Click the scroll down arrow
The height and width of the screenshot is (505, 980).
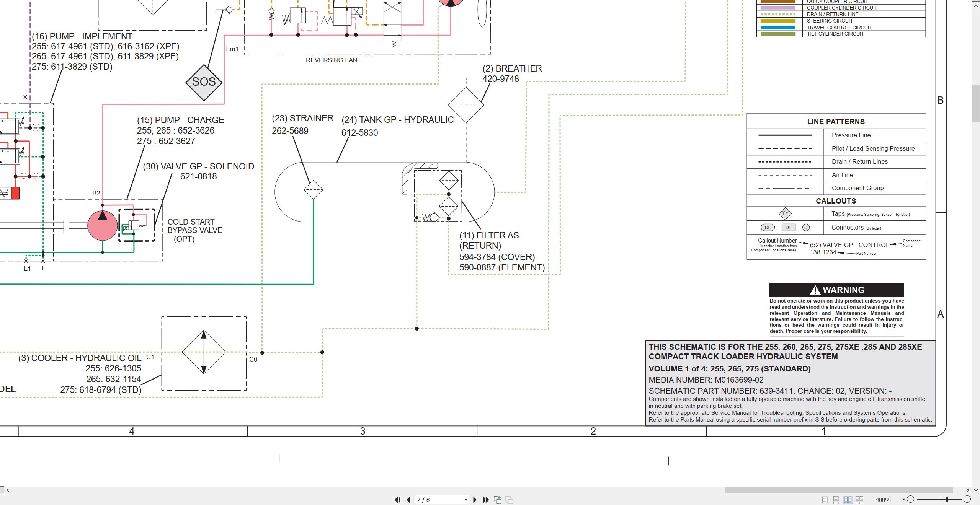(976, 490)
